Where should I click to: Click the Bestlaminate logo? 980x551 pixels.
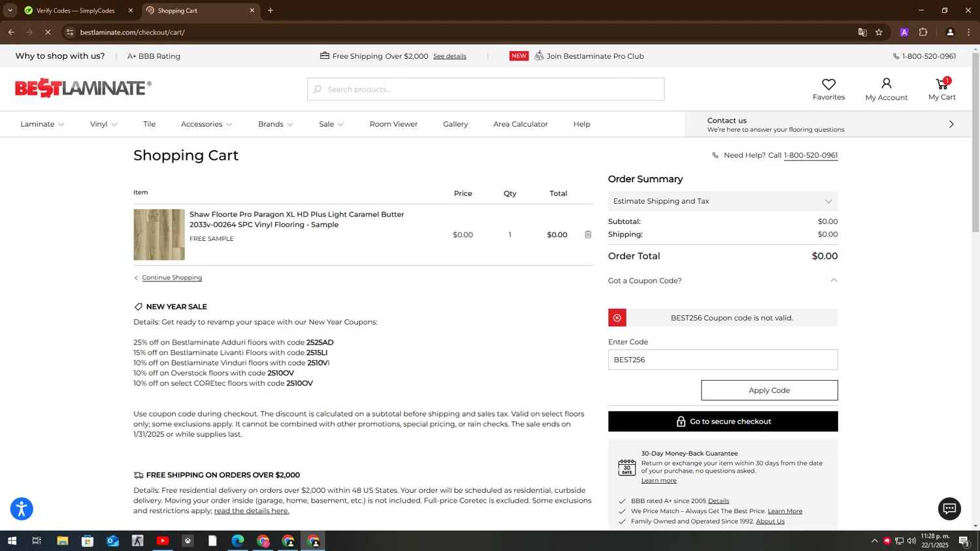click(83, 87)
